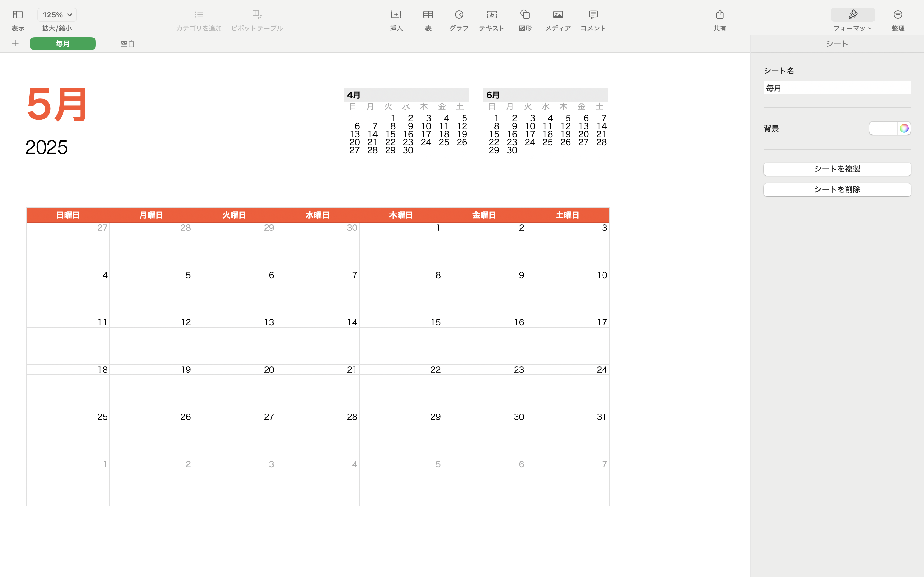924x577 pixels.
Task: Add a new sheet with plus button
Action: coord(15,44)
